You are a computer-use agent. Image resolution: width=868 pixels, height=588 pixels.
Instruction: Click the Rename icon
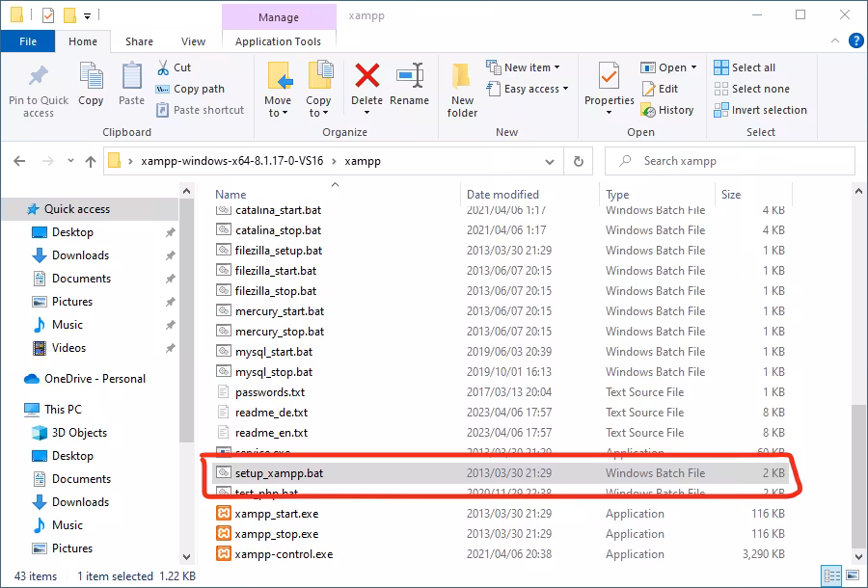pyautogui.click(x=410, y=75)
